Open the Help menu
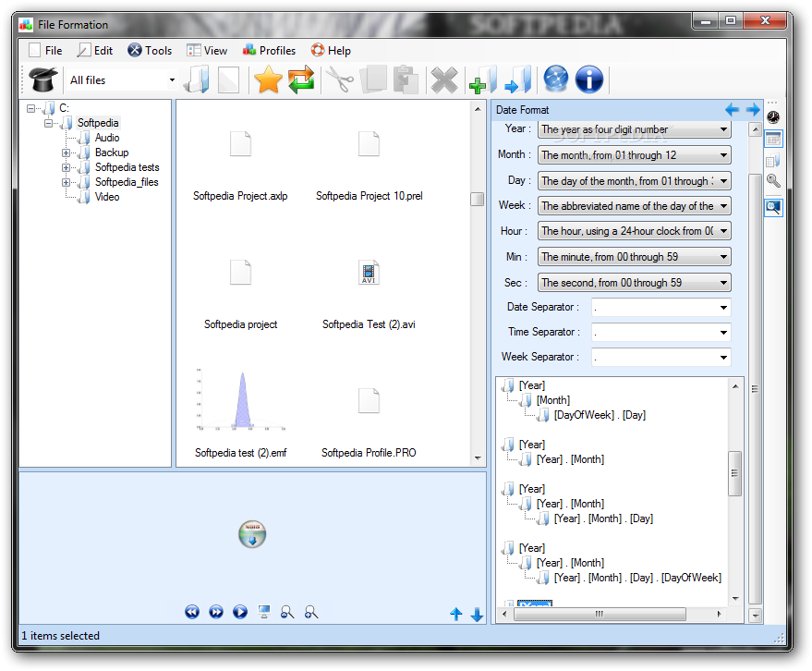The width and height of the screenshot is (812, 671). click(331, 50)
